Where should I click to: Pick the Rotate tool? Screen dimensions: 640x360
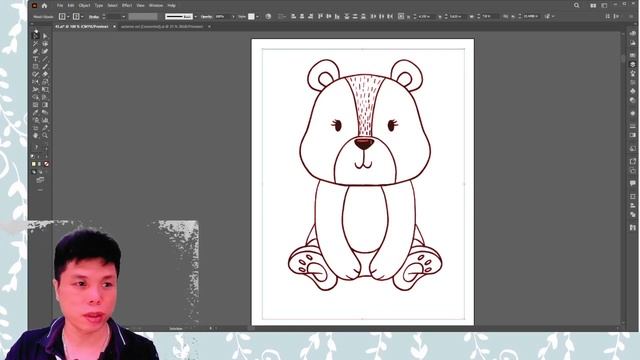(x=36, y=82)
